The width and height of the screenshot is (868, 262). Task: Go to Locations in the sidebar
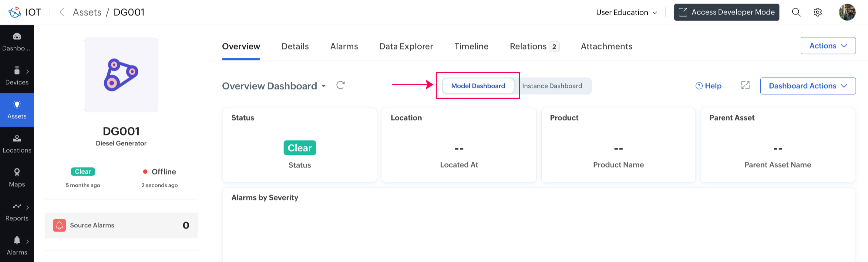click(17, 144)
